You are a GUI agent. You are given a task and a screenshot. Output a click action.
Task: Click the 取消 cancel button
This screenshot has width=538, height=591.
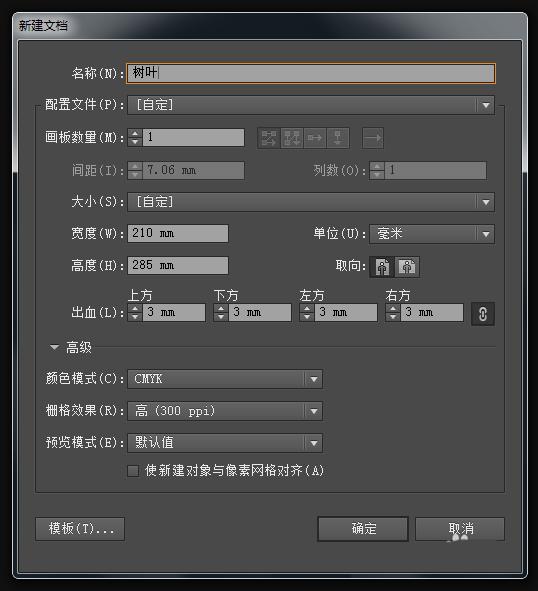point(460,529)
